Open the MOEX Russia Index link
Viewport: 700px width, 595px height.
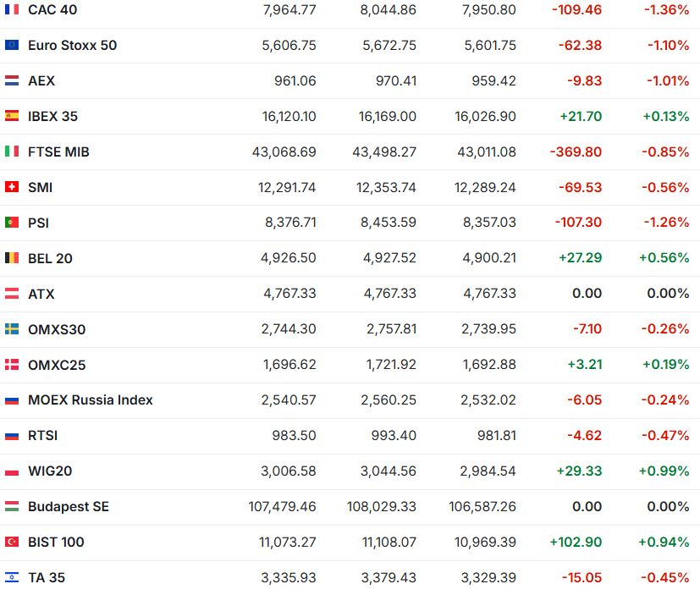click(x=90, y=399)
